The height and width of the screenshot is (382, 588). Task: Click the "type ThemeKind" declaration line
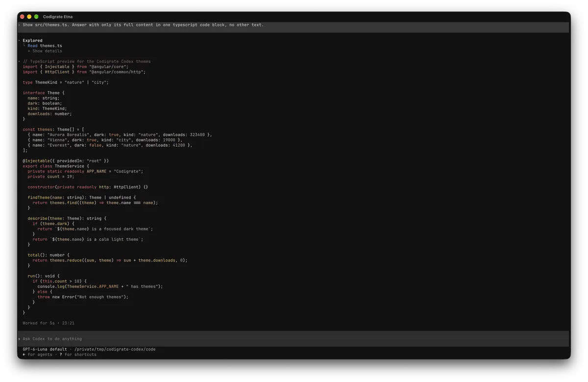66,82
